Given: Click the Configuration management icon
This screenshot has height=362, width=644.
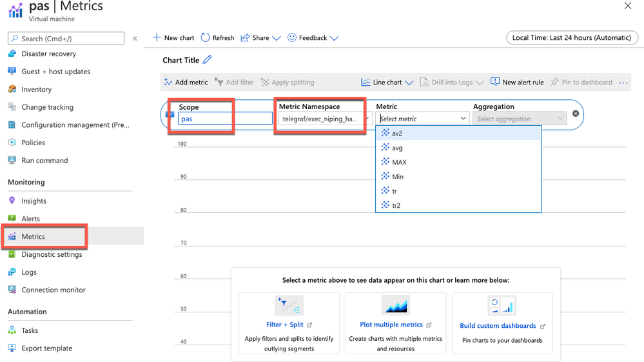Looking at the screenshot, I should [x=12, y=125].
